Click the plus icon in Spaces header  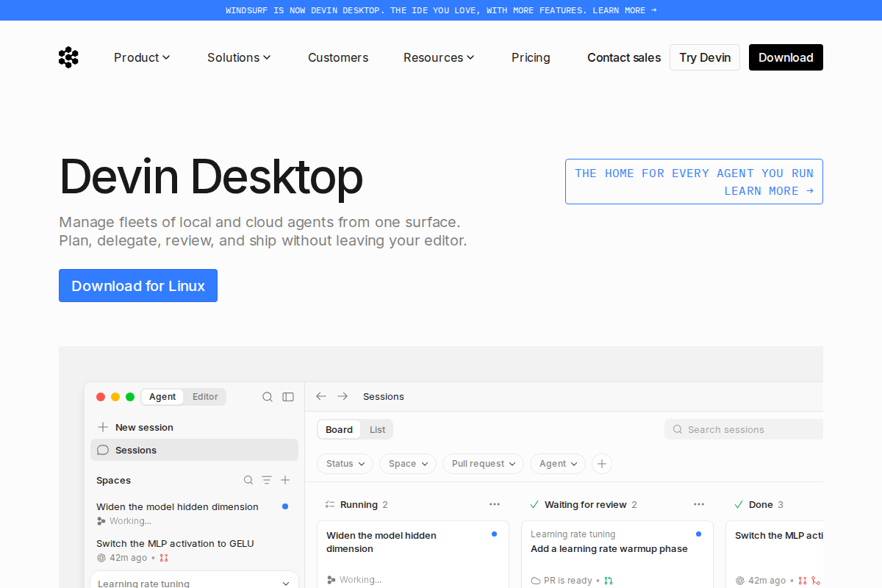pyautogui.click(x=285, y=480)
